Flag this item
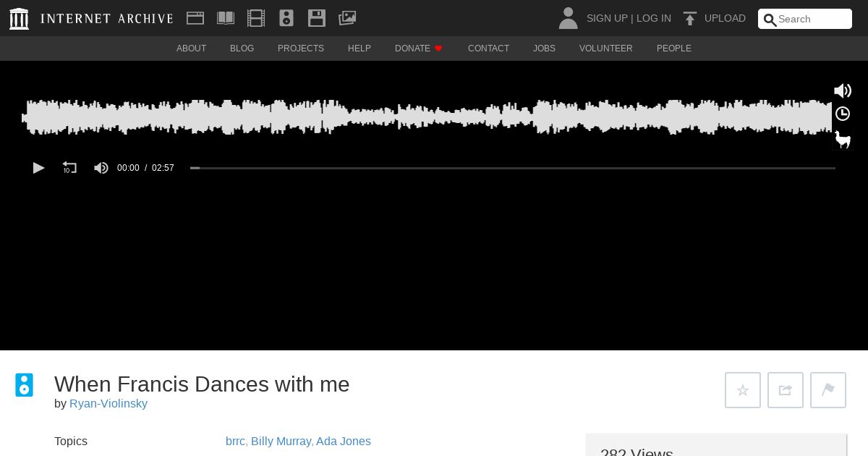 828,390
